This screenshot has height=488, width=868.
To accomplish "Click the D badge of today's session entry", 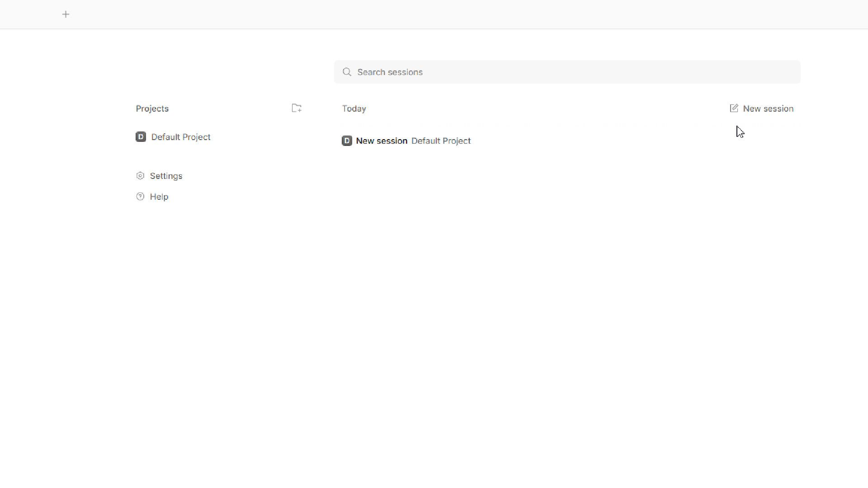I will pyautogui.click(x=347, y=141).
